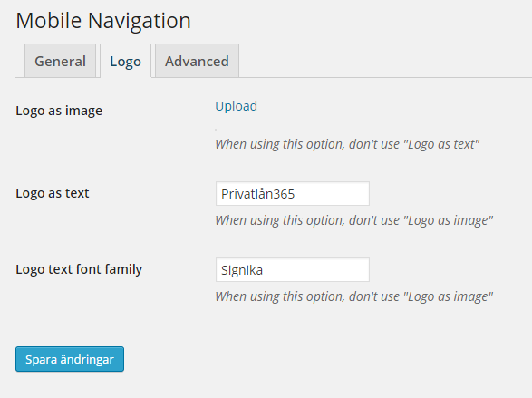Click the hint text under the Signika field

pos(353,296)
